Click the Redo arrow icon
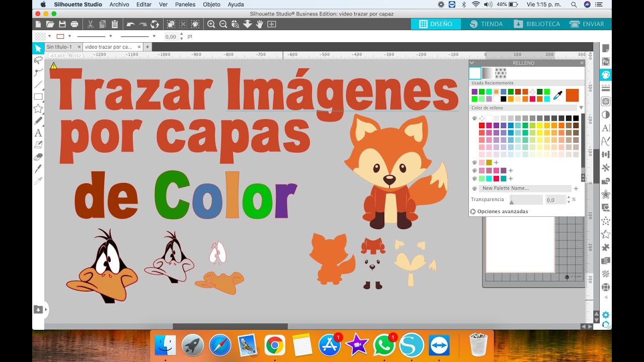The image size is (644, 362). coord(143,24)
